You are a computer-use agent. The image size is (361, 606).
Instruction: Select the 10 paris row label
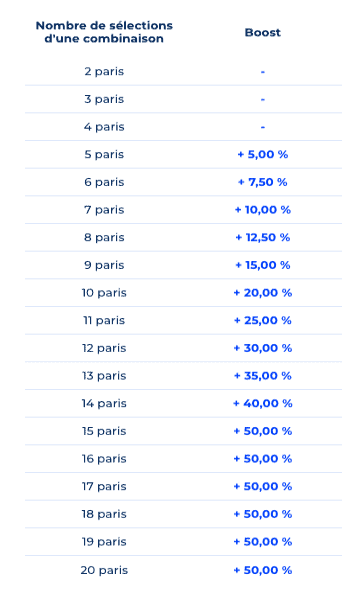[104, 293]
